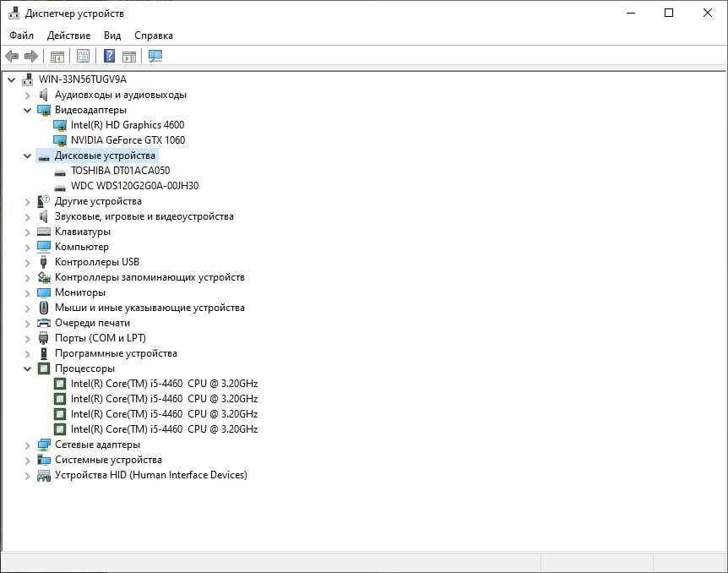728x573 pixels.
Task: Collapse the Видеоадаптеры node arrow
Action: (27, 111)
